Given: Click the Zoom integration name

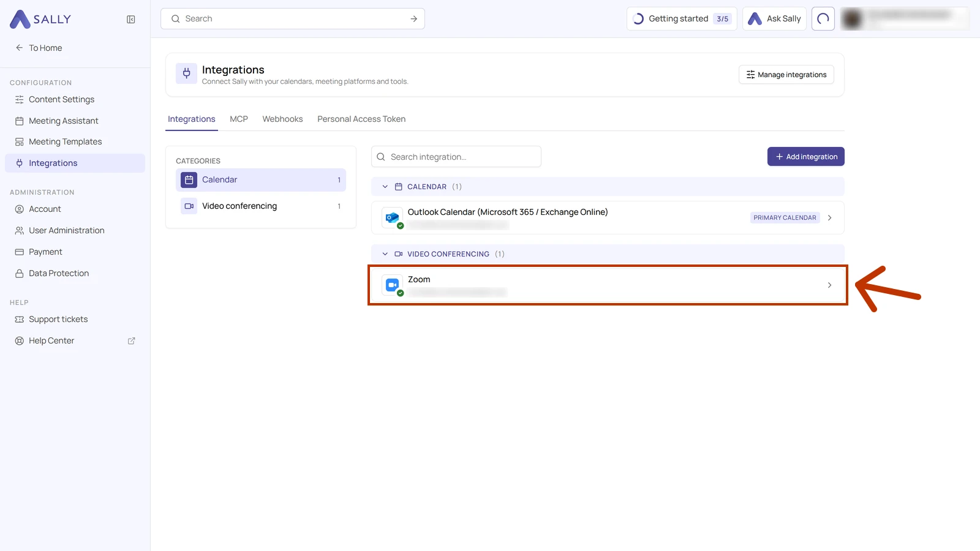Looking at the screenshot, I should coord(419,280).
